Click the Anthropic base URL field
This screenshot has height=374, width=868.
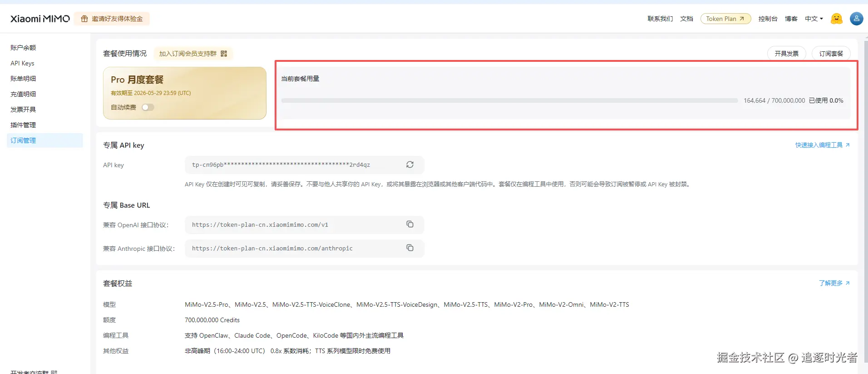point(304,248)
